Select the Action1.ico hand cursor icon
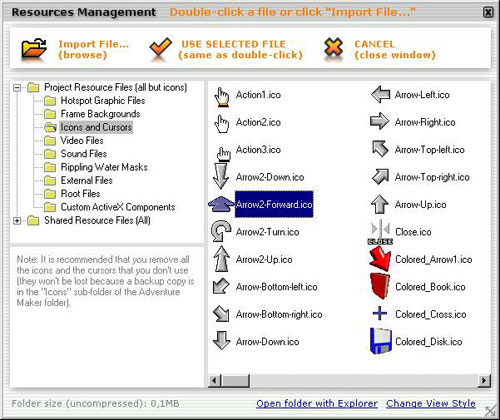 coord(222,97)
